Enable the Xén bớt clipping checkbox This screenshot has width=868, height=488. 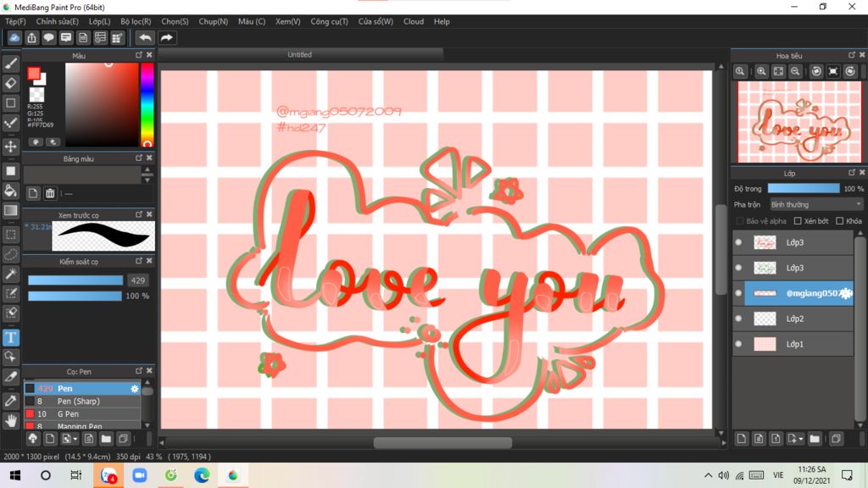[x=798, y=221]
